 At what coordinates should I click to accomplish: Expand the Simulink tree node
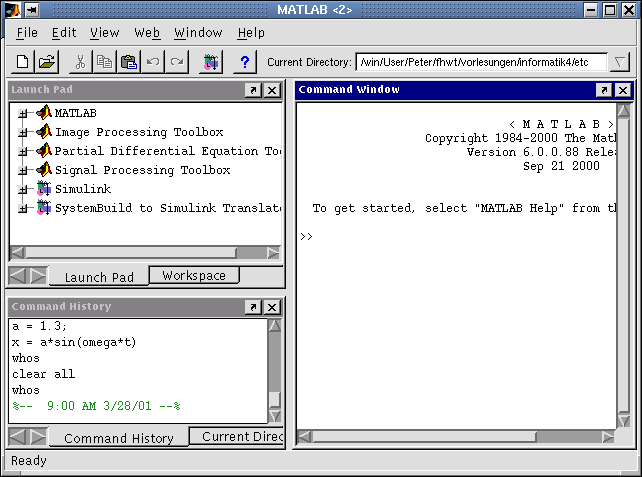(x=22, y=189)
